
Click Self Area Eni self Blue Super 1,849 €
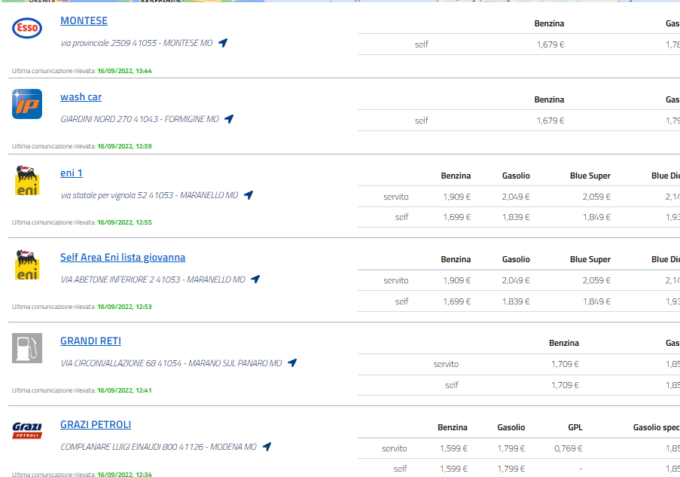596,301
